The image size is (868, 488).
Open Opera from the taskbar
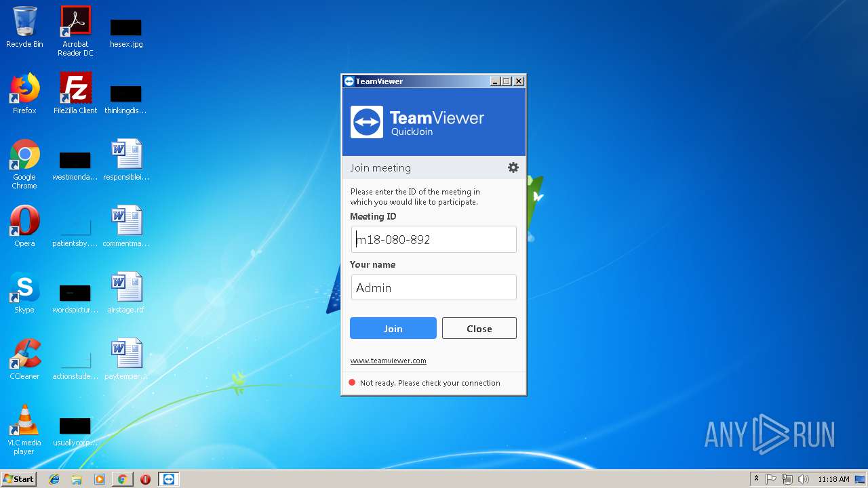point(145,479)
